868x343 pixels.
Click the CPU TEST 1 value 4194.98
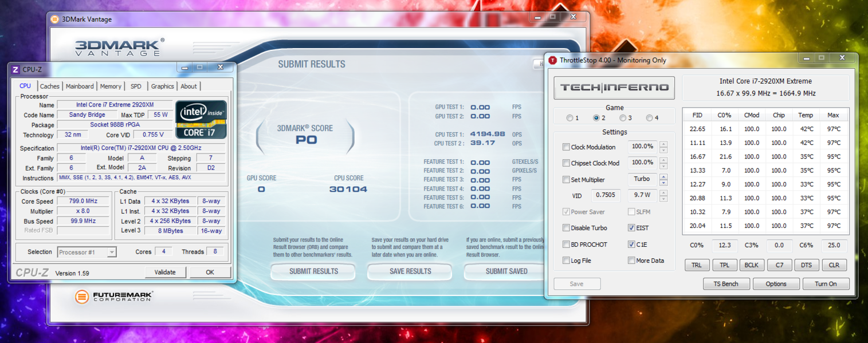tap(488, 134)
